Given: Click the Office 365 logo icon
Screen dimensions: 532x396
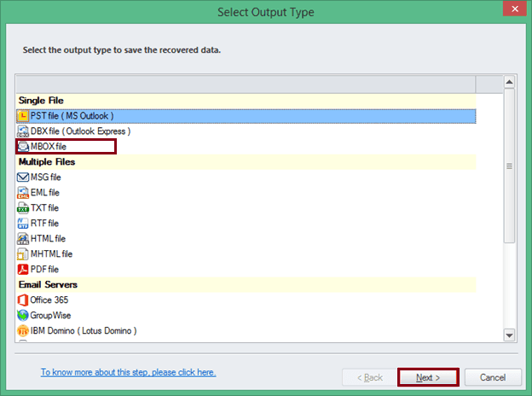Looking at the screenshot, I should [x=23, y=300].
